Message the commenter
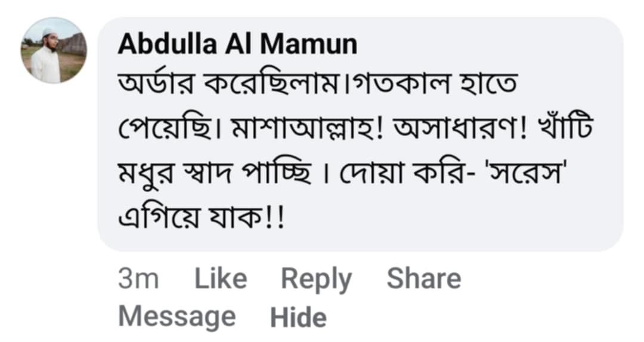644x342 pixels. [177, 316]
